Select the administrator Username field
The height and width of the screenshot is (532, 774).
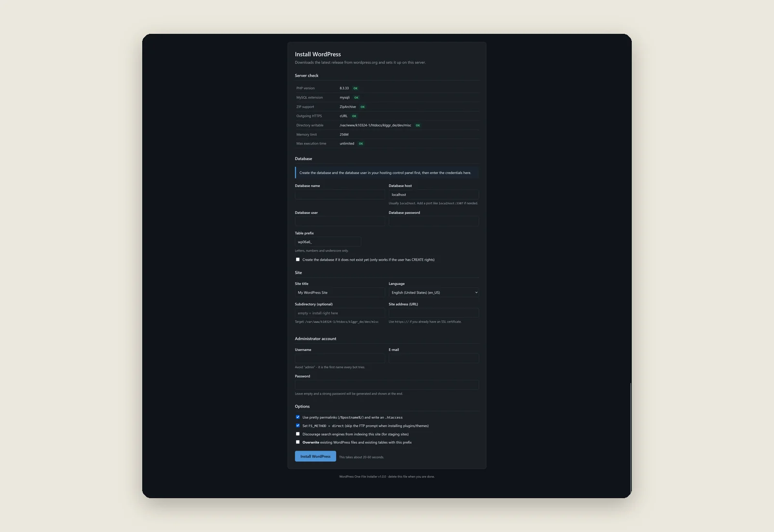pos(340,358)
